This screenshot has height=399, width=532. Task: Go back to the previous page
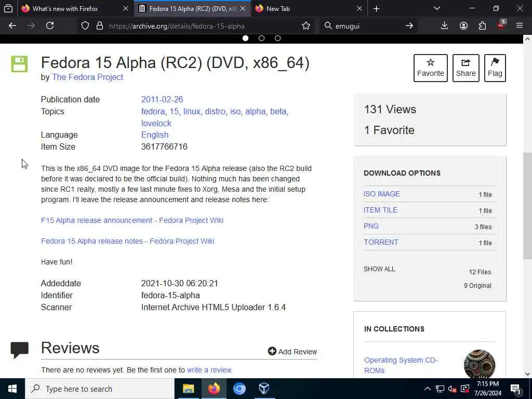tap(12, 26)
